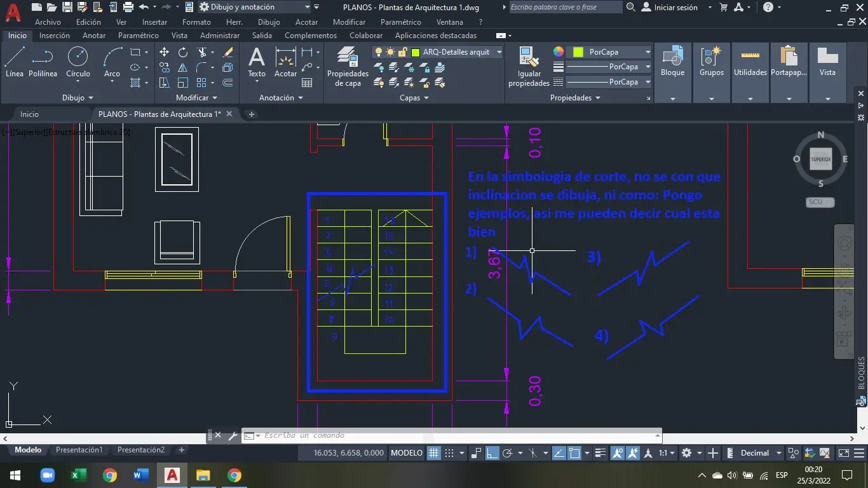The height and width of the screenshot is (488, 868).
Task: Select the Círculo tool
Action: (x=78, y=64)
